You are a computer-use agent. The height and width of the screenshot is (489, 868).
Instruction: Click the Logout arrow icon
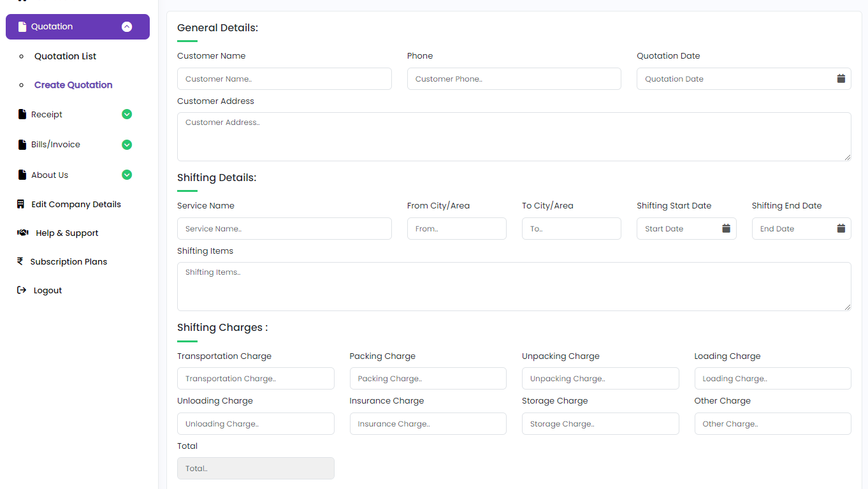click(x=22, y=290)
